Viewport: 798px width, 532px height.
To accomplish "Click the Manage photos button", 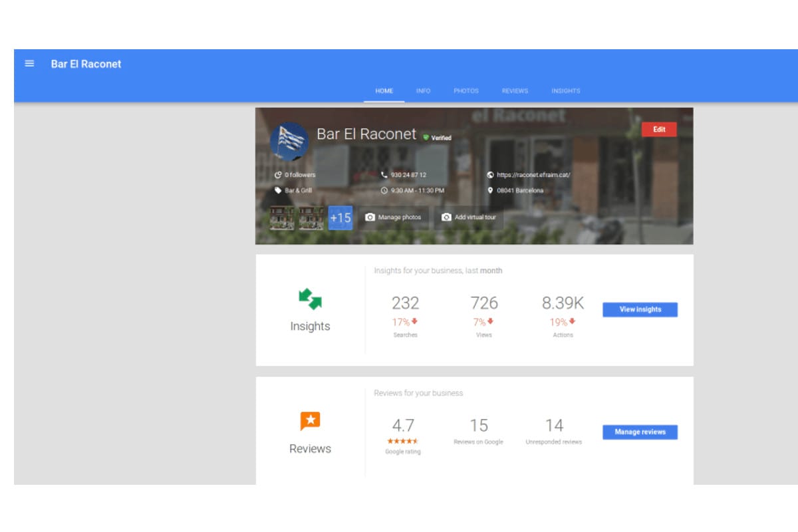I will (394, 217).
